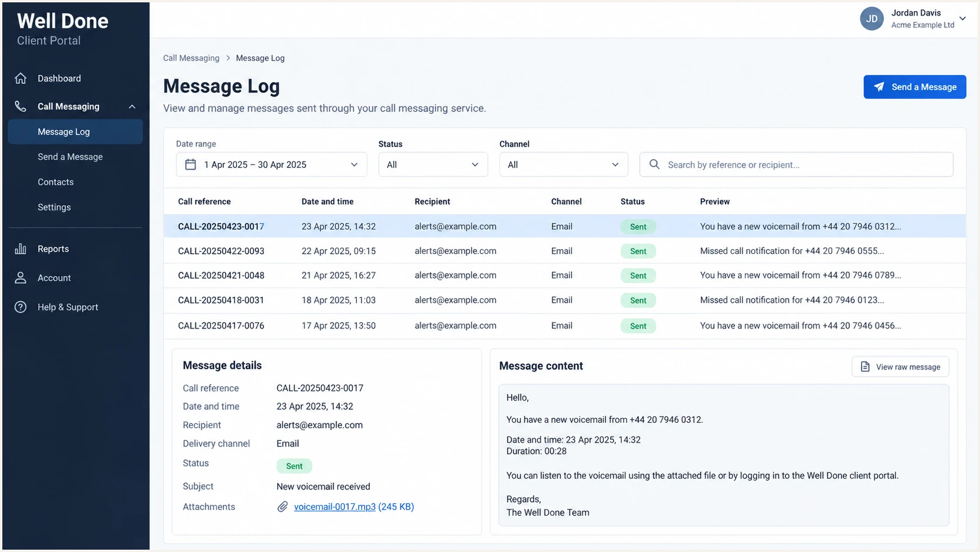The image size is (980, 552).
Task: Open Help & Support in the sidebar
Action: click(x=68, y=307)
